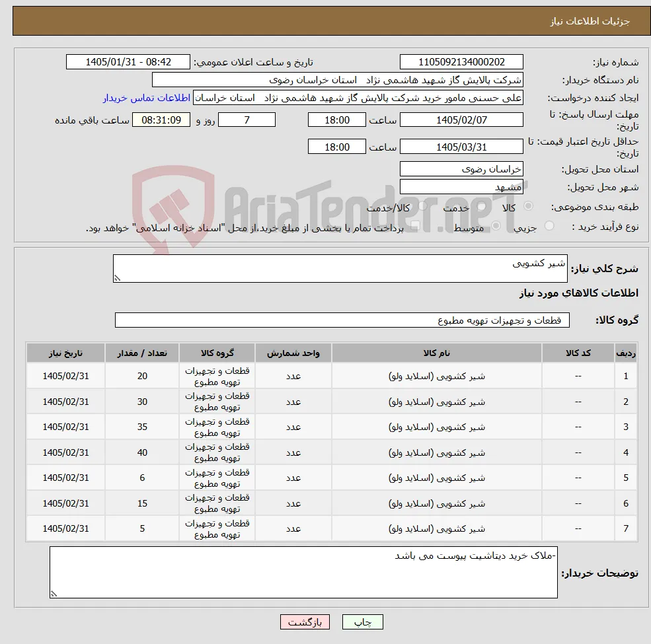This screenshot has width=651, height=644.
Task: Click the price validity time 18:00
Action: click(336, 147)
